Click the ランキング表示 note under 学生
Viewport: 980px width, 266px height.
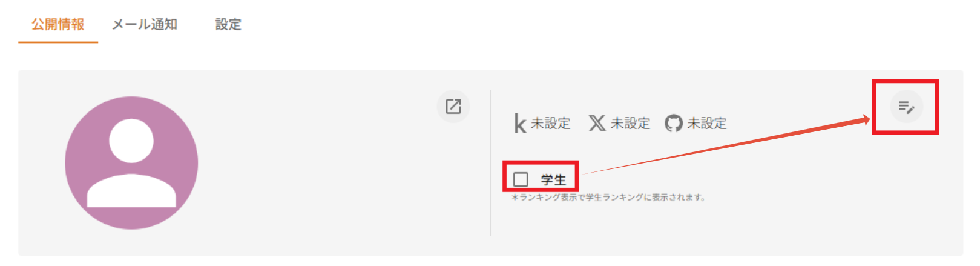click(x=608, y=197)
